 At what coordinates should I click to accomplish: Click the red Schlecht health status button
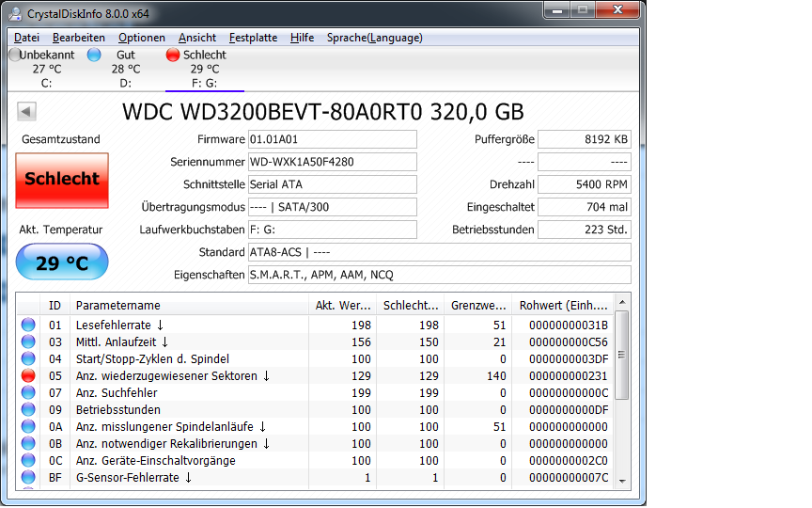(62, 181)
